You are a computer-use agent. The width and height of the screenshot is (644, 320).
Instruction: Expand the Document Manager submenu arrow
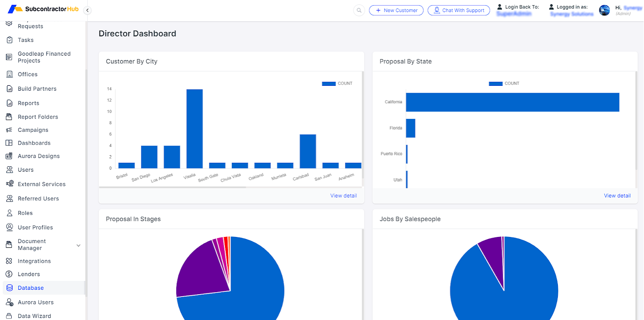(78, 245)
